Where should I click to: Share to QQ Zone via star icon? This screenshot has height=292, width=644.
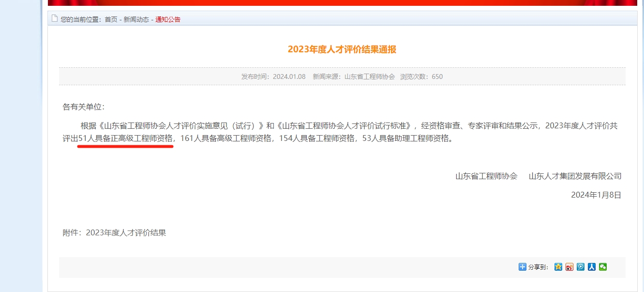point(558,267)
